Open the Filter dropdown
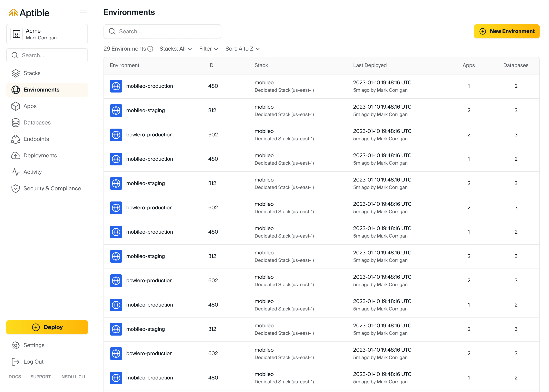 pyautogui.click(x=209, y=49)
